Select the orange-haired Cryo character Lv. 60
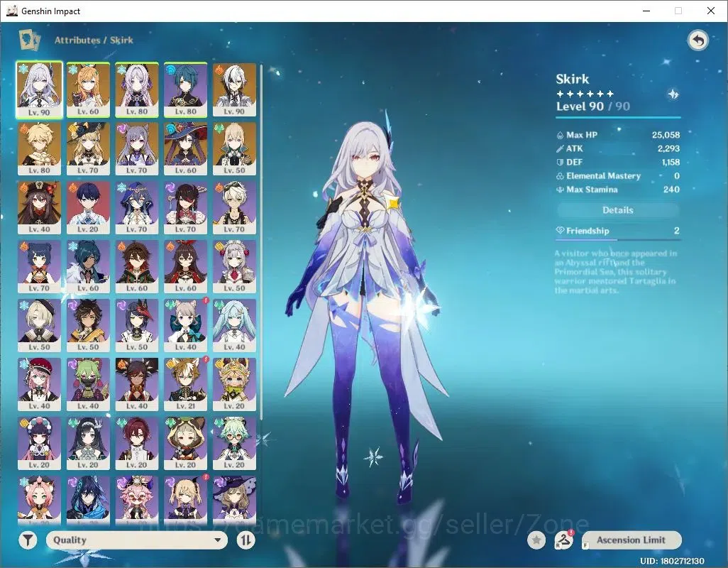Screen dimensions: 728x568 pos(88,90)
